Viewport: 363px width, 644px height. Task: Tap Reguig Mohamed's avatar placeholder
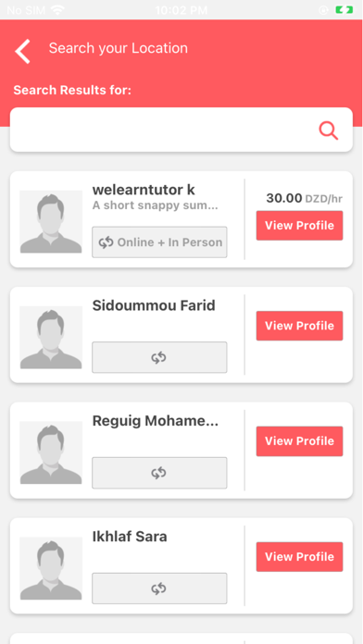point(51,452)
